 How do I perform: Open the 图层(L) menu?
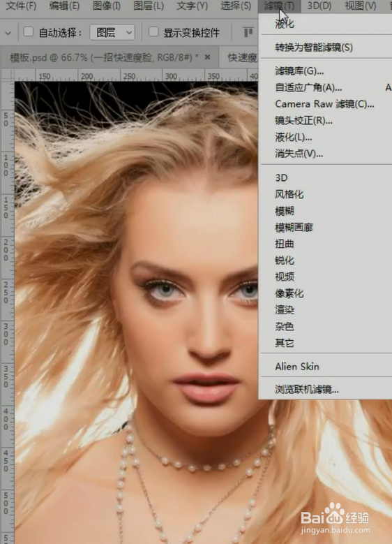click(x=149, y=6)
